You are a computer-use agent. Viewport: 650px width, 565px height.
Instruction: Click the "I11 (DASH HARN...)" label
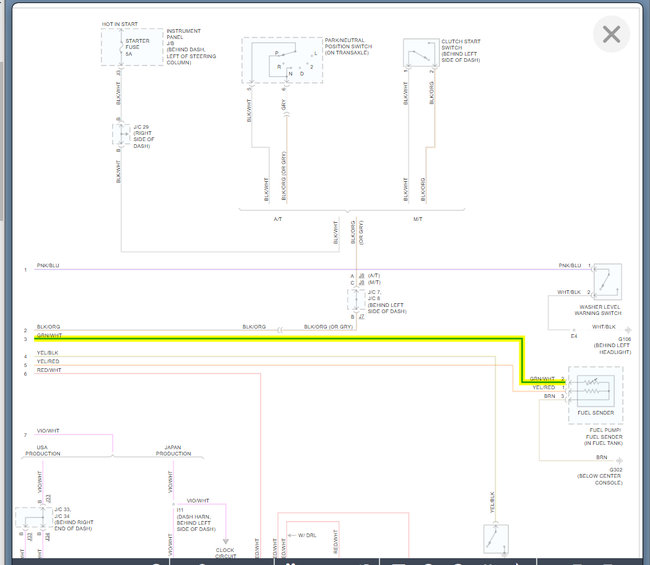[x=196, y=519]
